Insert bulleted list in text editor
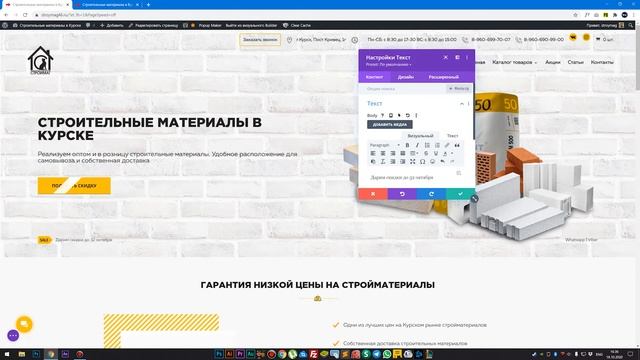Image resolution: width=640 pixels, height=360 pixels. (427, 145)
